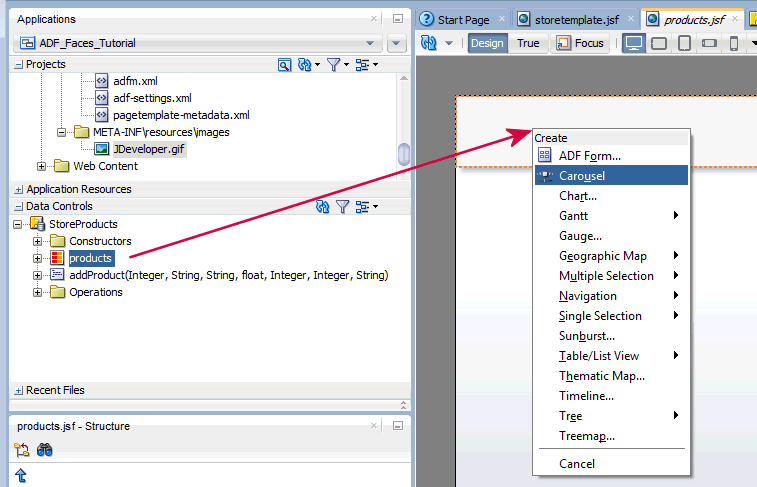Click the refresh icon in Data Controls
Image resolution: width=757 pixels, height=487 pixels.
[322, 207]
